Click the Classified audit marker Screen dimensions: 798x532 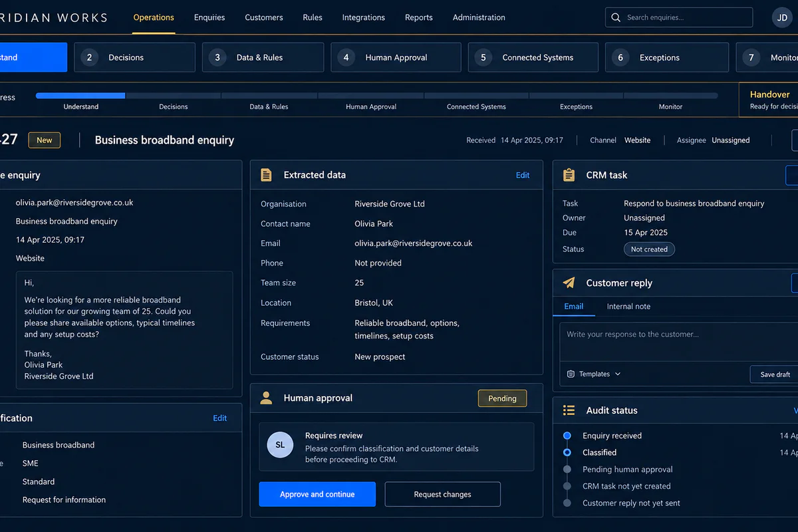pyautogui.click(x=567, y=452)
